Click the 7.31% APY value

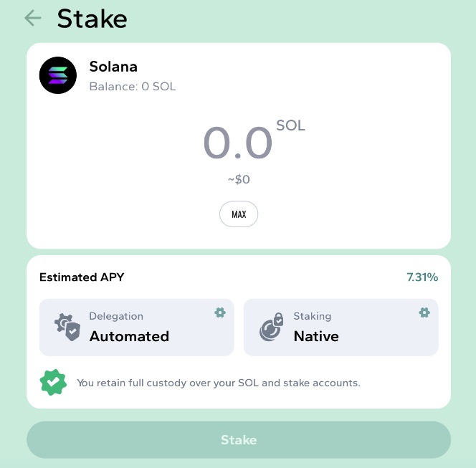(x=422, y=277)
